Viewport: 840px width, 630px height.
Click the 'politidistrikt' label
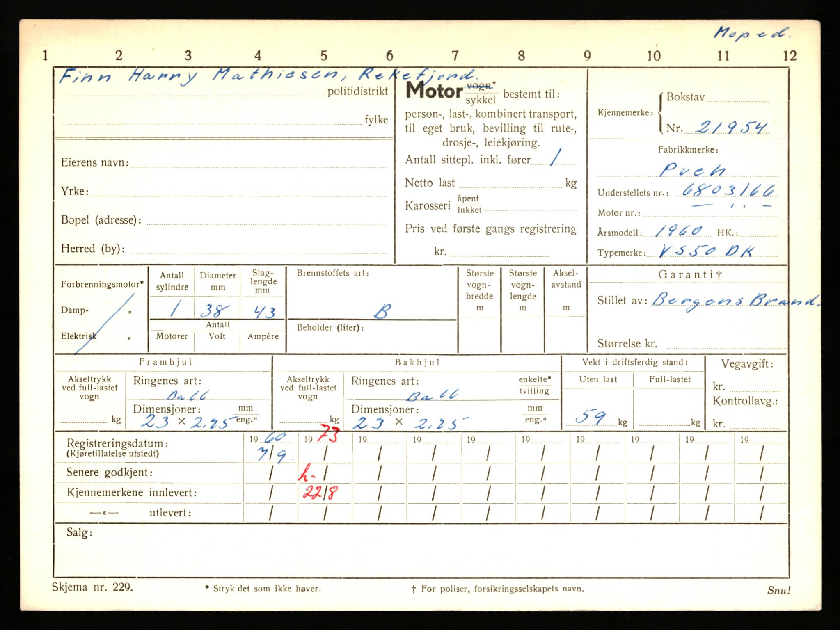pos(357,91)
